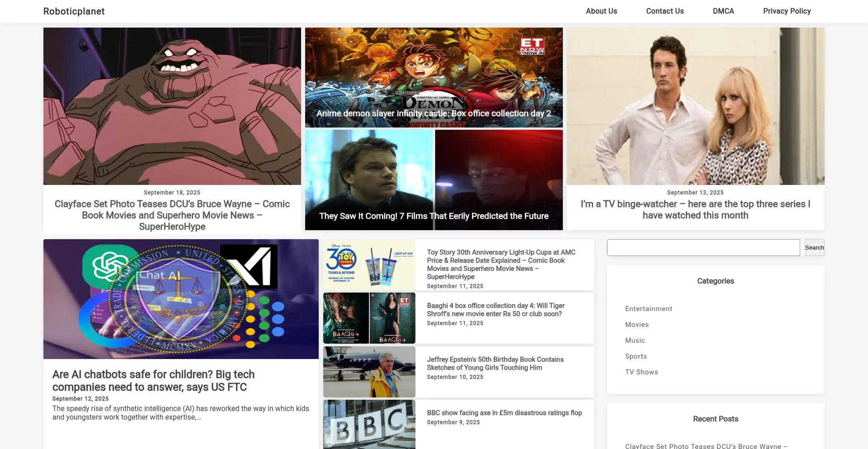This screenshot has width=868, height=449.
Task: Click the Roboticplanet site logo
Action: 74,11
